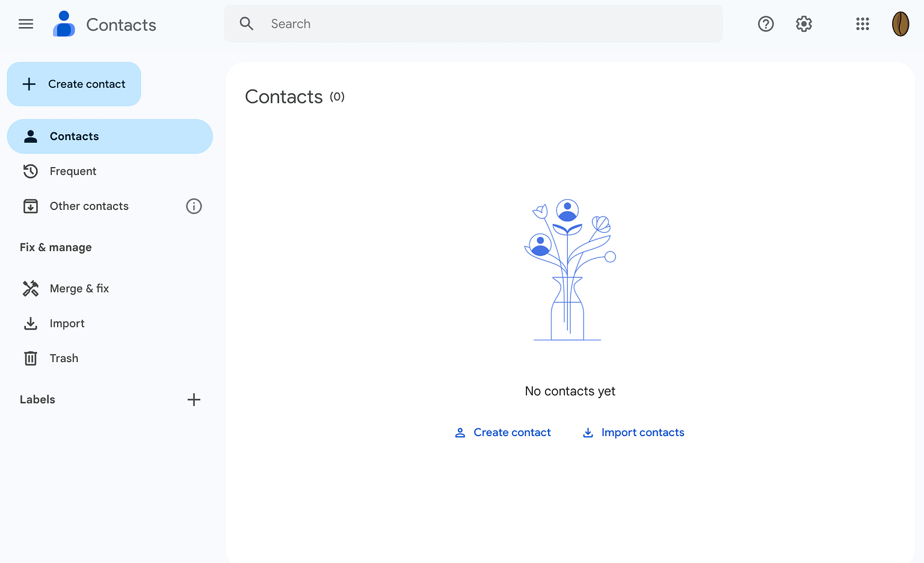This screenshot has height=563, width=924.
Task: Select the Import option in the sidebar
Action: click(x=67, y=323)
